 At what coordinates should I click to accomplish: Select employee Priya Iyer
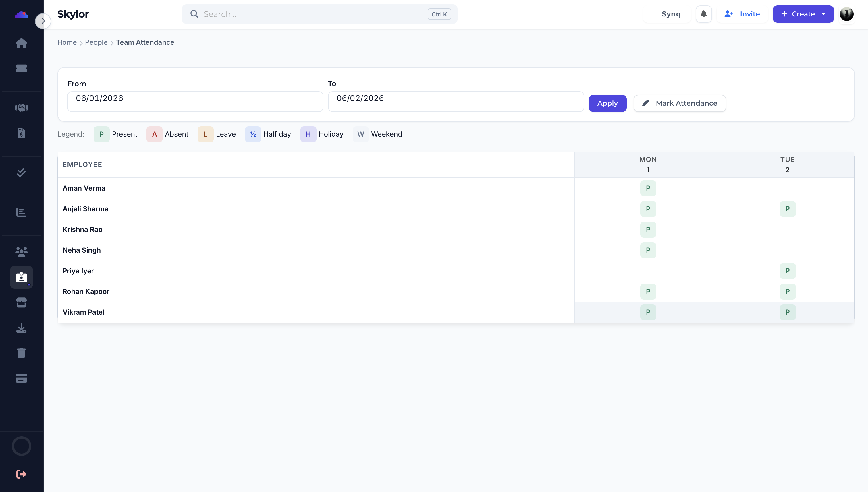[78, 271]
